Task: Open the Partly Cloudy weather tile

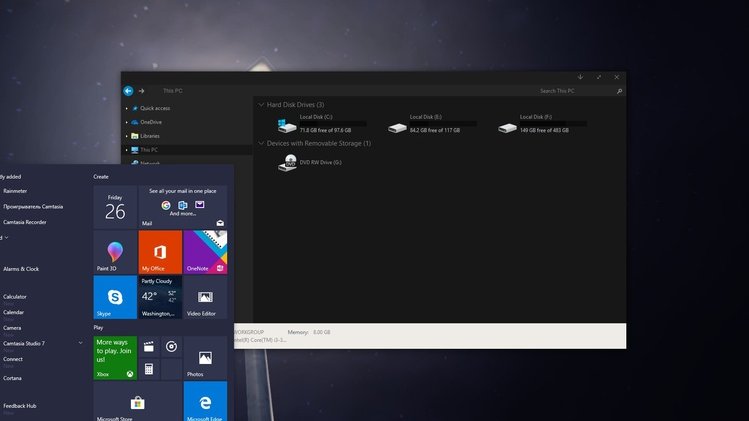Action: (160, 297)
